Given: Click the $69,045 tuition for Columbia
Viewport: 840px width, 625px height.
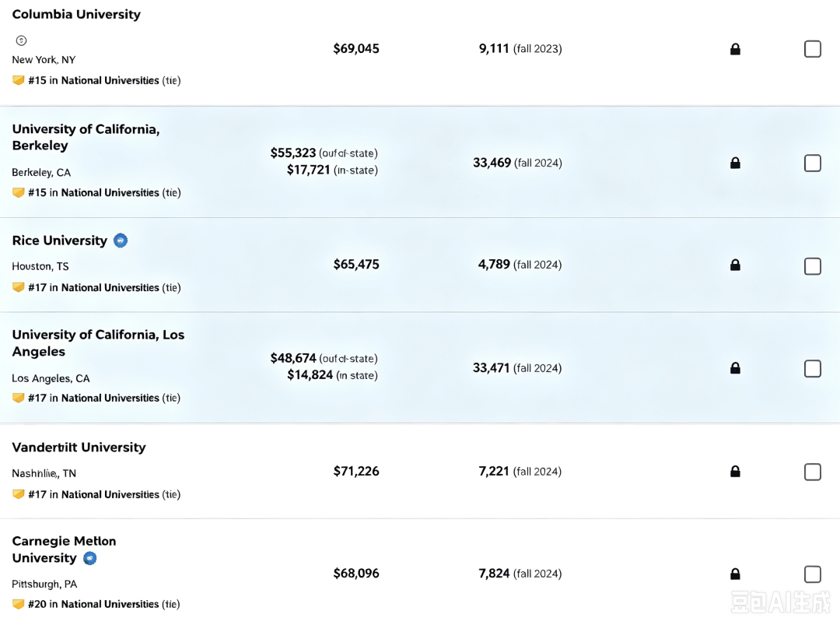Looking at the screenshot, I should point(356,49).
